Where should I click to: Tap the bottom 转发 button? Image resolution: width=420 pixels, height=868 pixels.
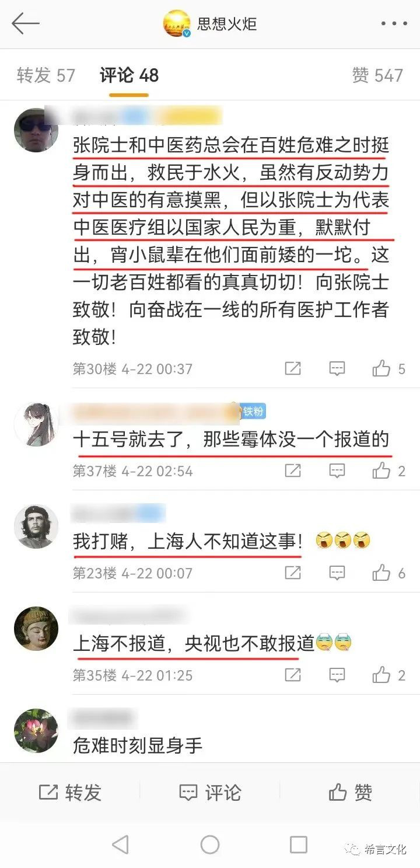[x=70, y=792]
